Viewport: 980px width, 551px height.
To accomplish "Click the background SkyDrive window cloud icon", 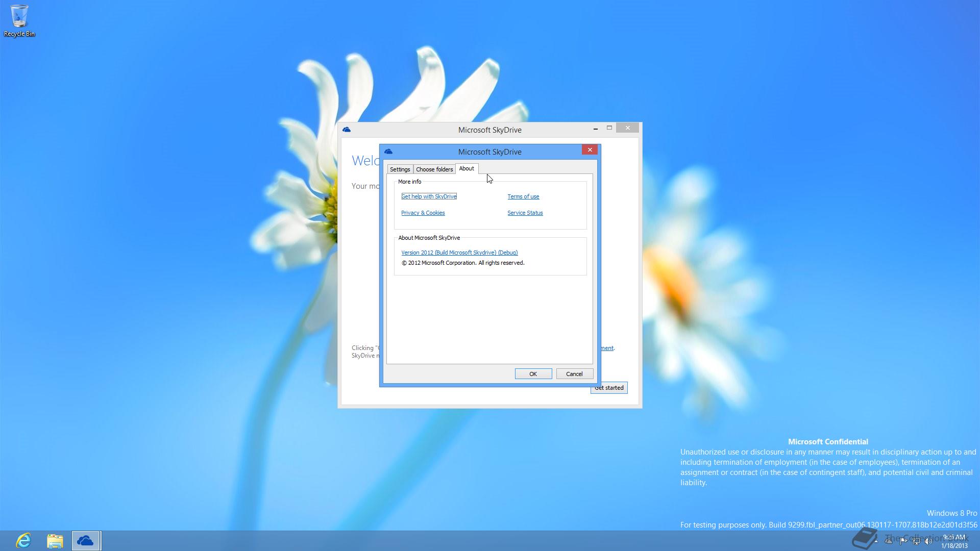I will pyautogui.click(x=347, y=130).
